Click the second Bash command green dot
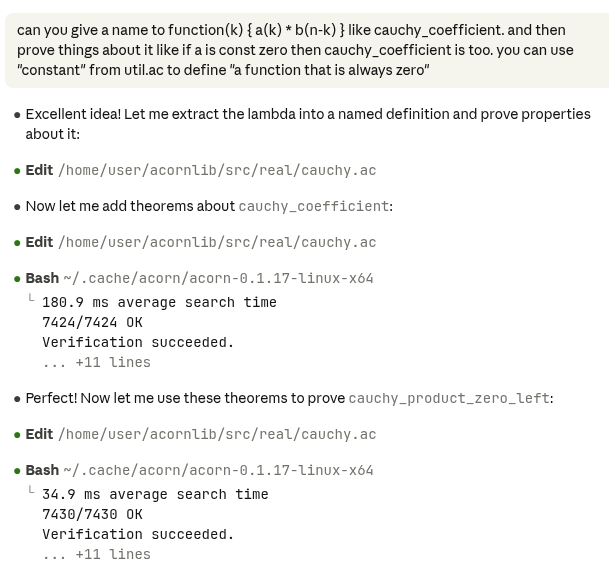 tap(17, 471)
